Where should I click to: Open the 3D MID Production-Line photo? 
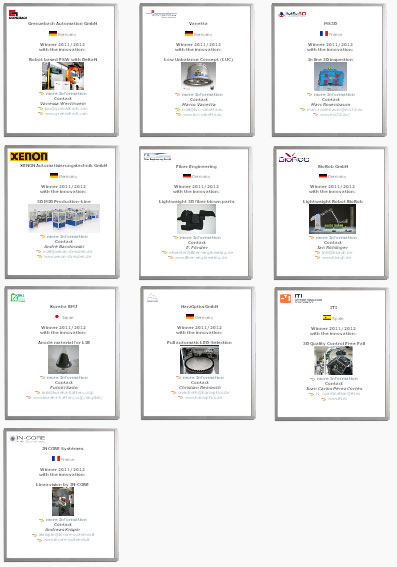[64, 218]
